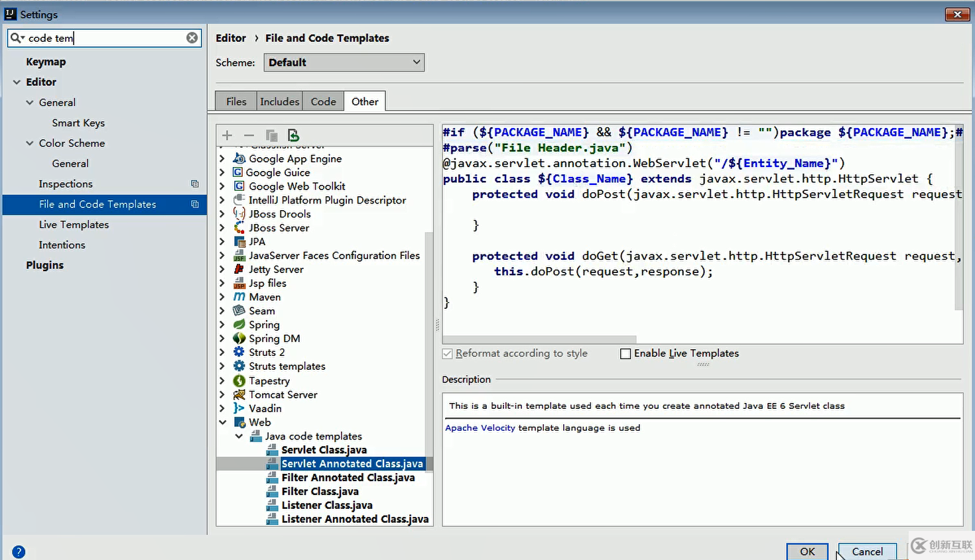
Task: Click the Reset to Default template icon
Action: [293, 135]
